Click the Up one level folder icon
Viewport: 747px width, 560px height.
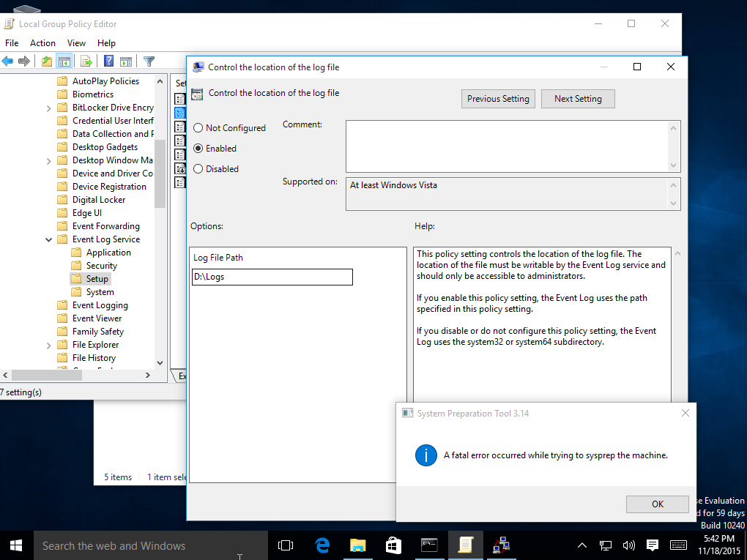point(47,61)
